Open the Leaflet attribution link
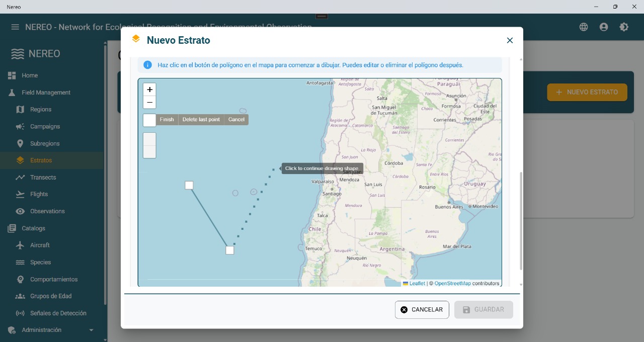This screenshot has width=644, height=342. pyautogui.click(x=417, y=284)
